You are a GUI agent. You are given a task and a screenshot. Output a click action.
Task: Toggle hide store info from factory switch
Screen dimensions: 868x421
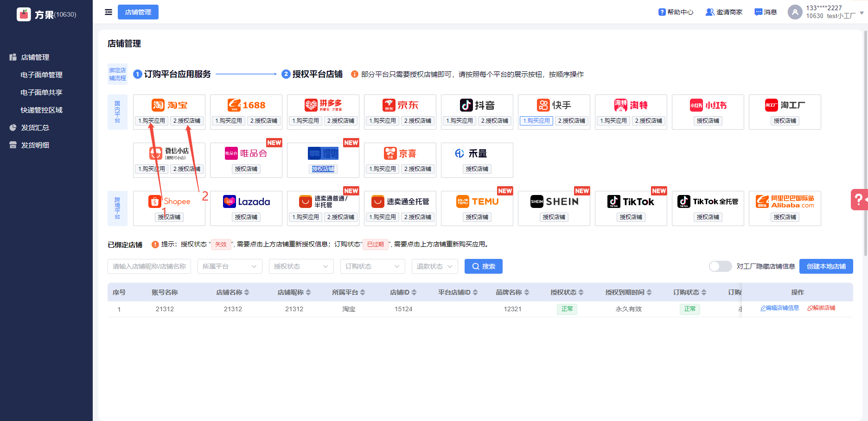click(720, 266)
